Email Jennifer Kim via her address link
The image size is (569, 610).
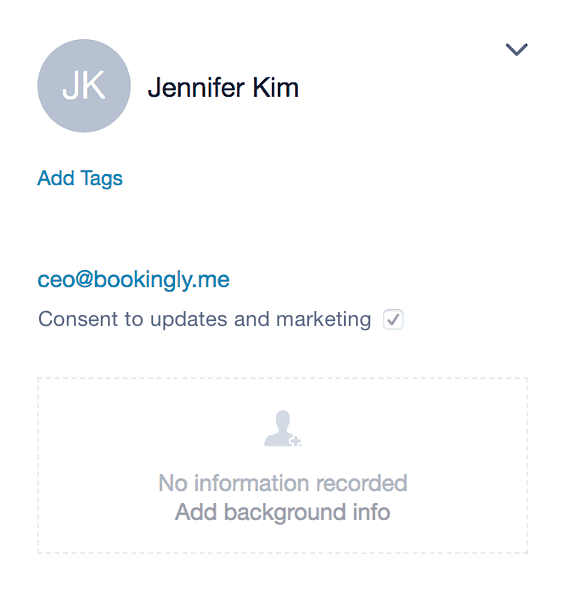click(133, 279)
